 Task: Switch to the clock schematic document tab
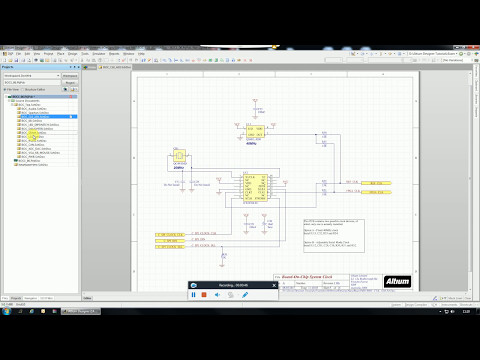tap(115, 67)
